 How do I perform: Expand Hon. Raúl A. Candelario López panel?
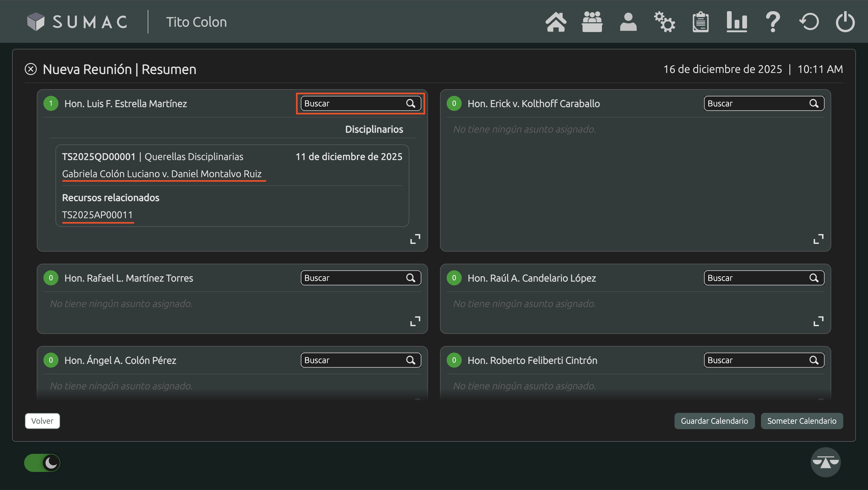[x=819, y=321]
